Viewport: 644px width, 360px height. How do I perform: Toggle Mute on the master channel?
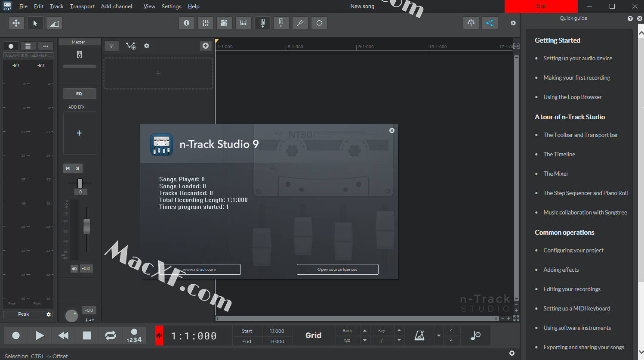68,168
